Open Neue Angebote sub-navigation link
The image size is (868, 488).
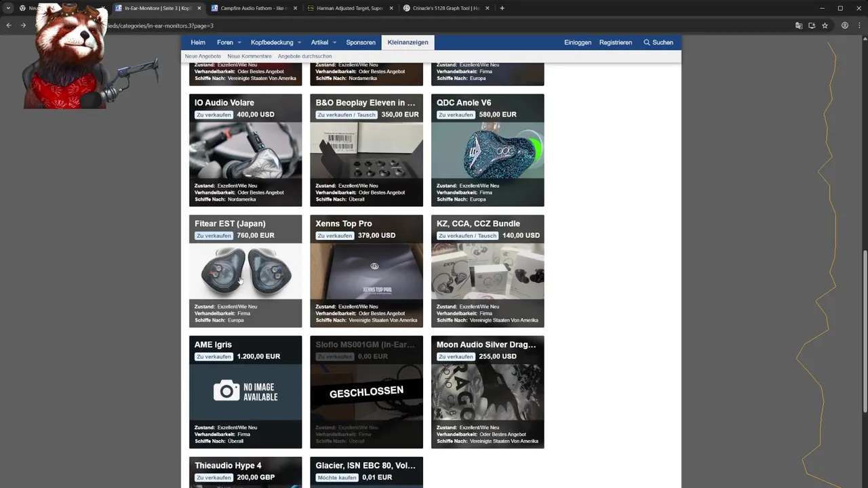point(203,56)
